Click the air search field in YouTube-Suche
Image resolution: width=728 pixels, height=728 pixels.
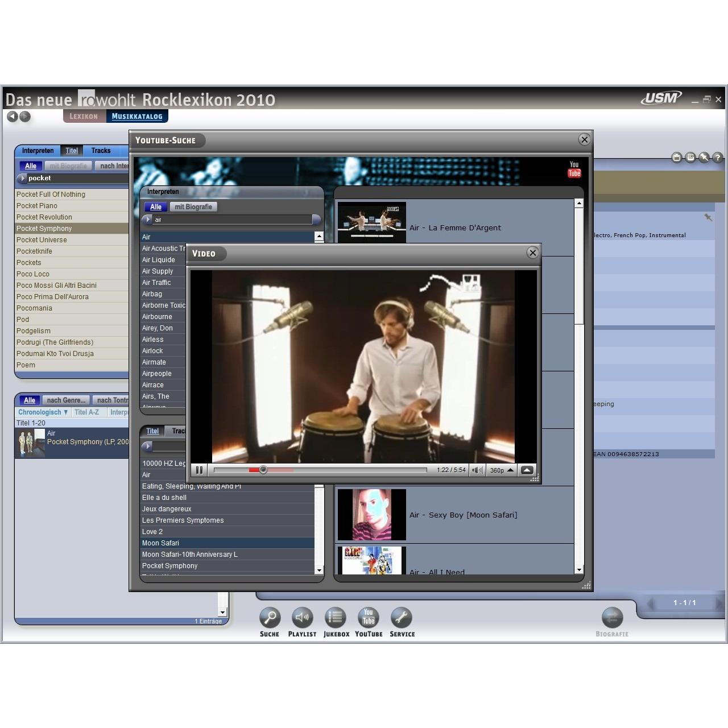(x=232, y=220)
